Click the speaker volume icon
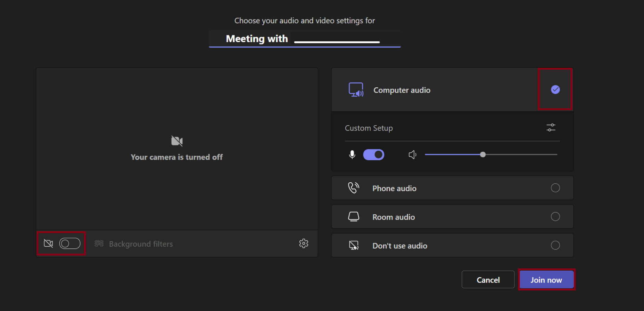This screenshot has height=311, width=644. [412, 154]
